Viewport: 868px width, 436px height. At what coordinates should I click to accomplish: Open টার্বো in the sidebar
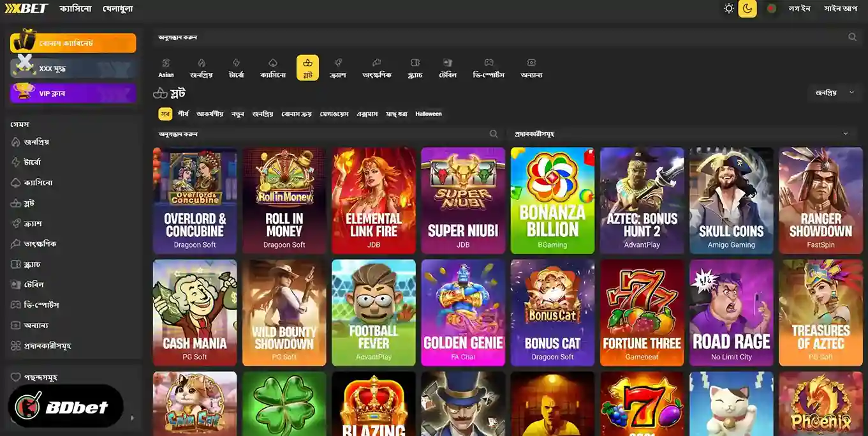[x=32, y=162]
